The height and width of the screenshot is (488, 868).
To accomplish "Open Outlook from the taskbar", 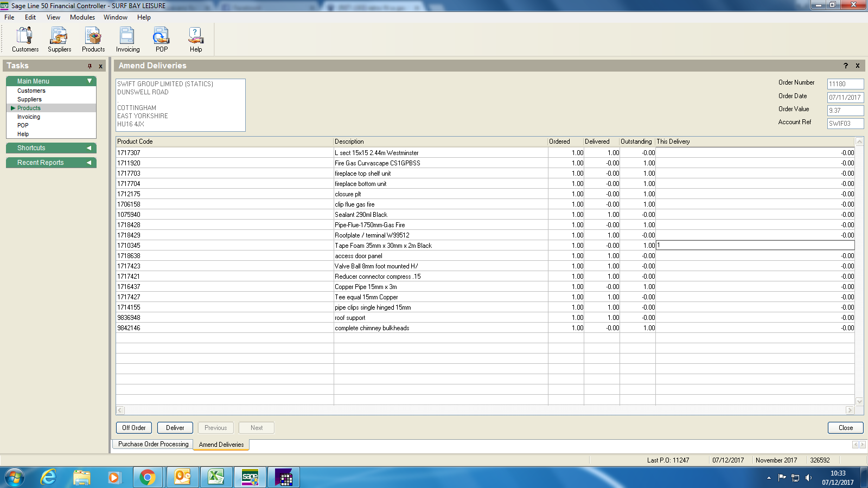I will [x=182, y=477].
